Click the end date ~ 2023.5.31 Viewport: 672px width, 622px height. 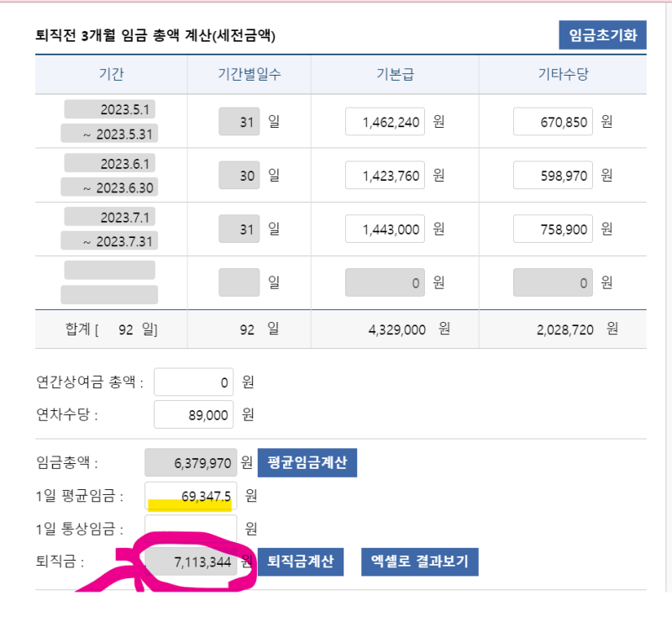pos(109,134)
